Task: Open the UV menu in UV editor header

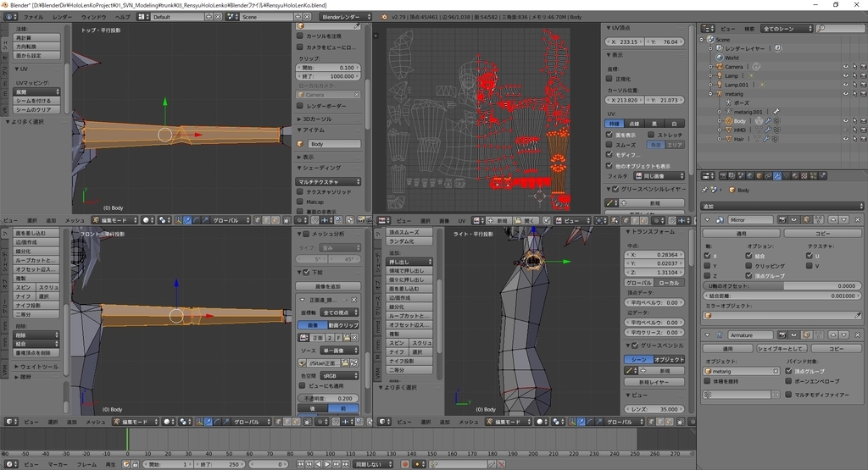Action: (x=462, y=221)
